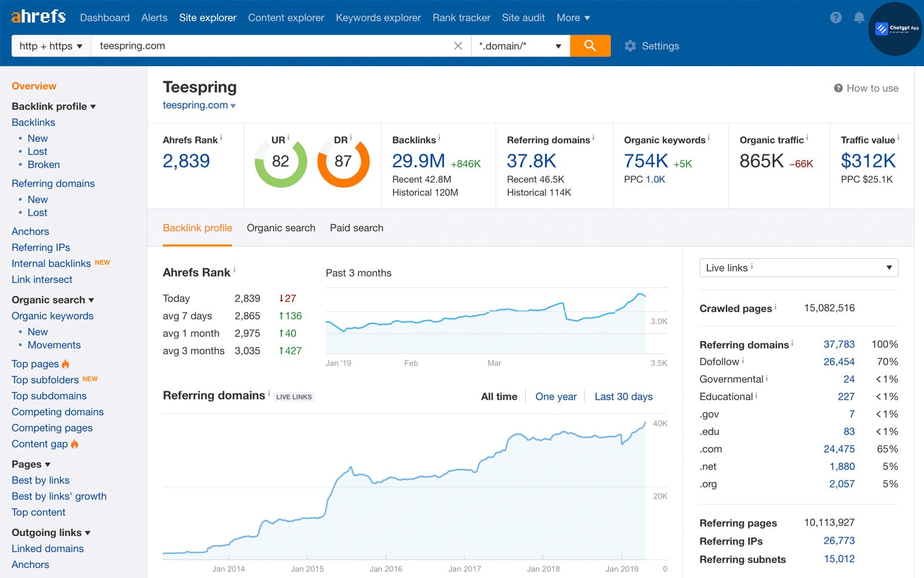Select One year range for Referring domains
Viewport: 924px width, 578px height.
(556, 397)
